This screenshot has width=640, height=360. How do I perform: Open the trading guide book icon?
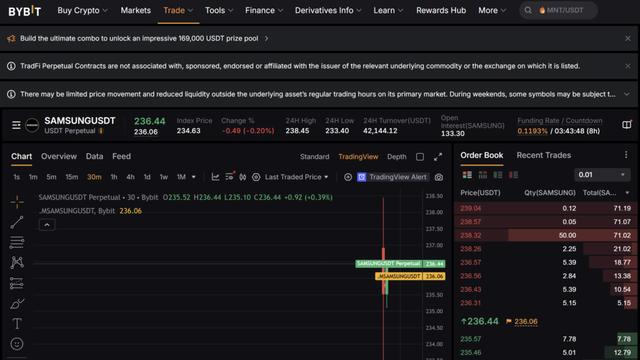tap(627, 125)
